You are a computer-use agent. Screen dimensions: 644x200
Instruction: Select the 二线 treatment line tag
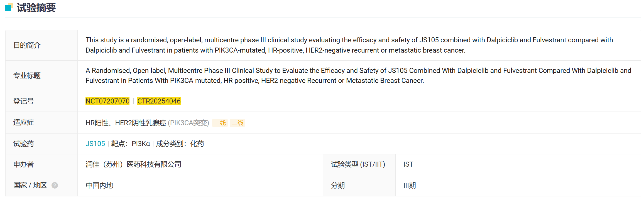point(237,123)
